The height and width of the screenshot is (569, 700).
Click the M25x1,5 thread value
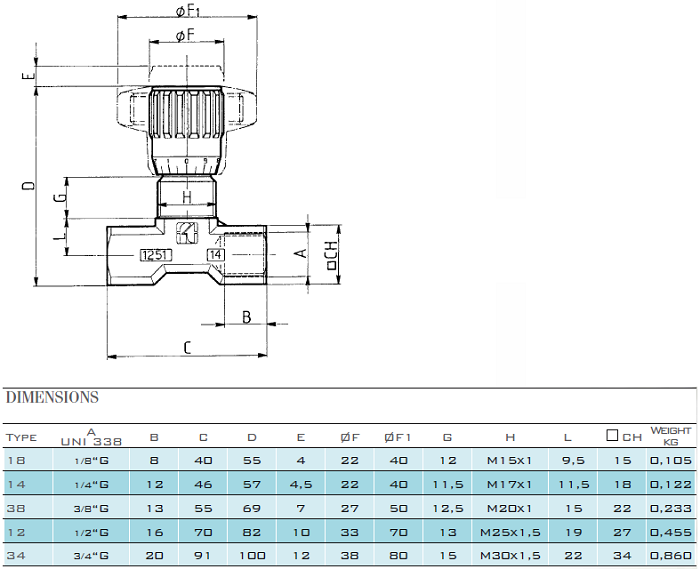click(510, 532)
